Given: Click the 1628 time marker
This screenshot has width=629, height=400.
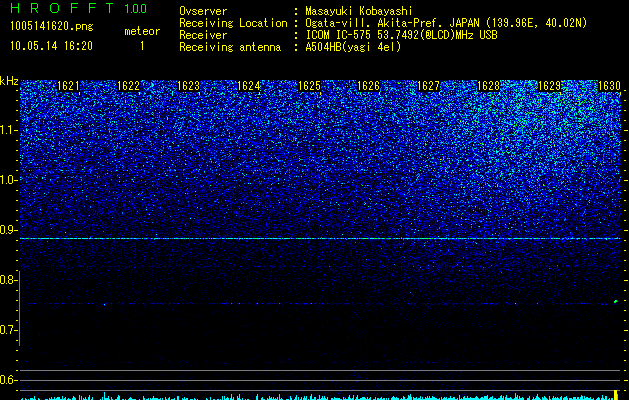Looking at the screenshot, I should coord(489,86).
